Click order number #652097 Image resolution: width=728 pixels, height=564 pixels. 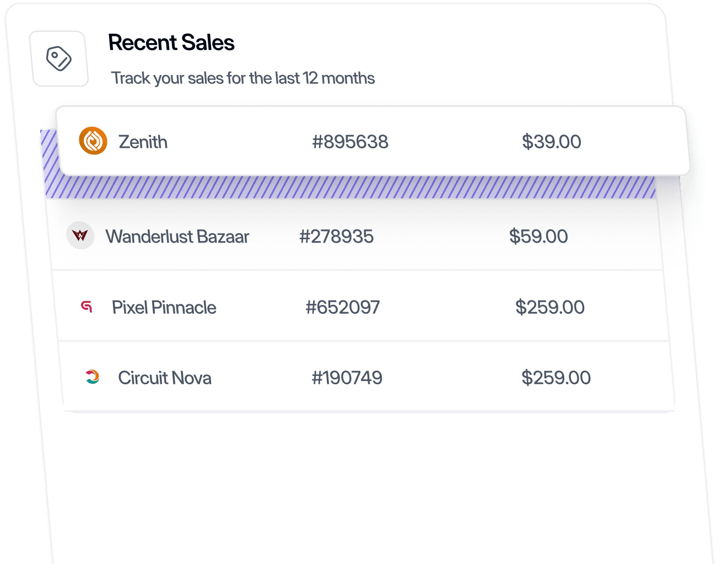[x=342, y=307]
